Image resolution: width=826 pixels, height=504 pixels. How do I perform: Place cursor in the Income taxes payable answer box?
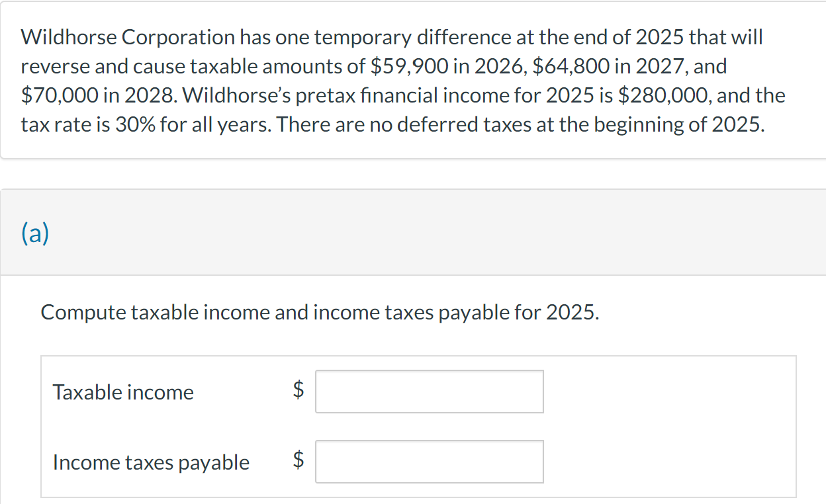click(x=429, y=462)
